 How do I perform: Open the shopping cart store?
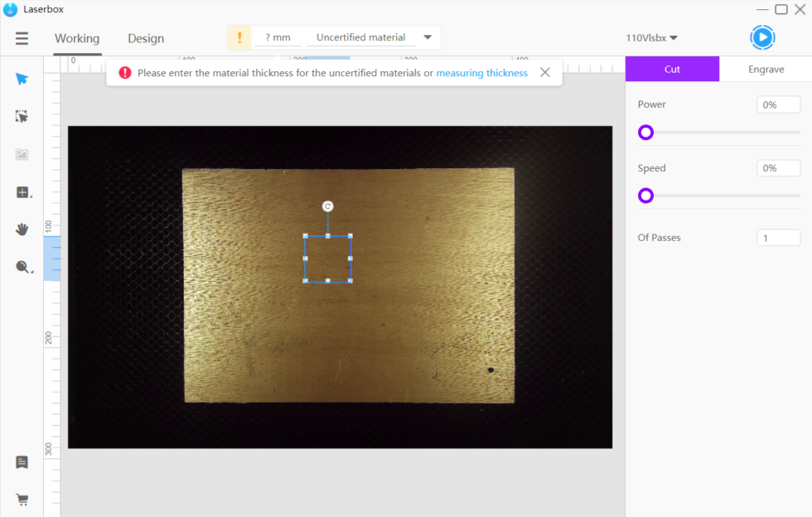coord(22,500)
